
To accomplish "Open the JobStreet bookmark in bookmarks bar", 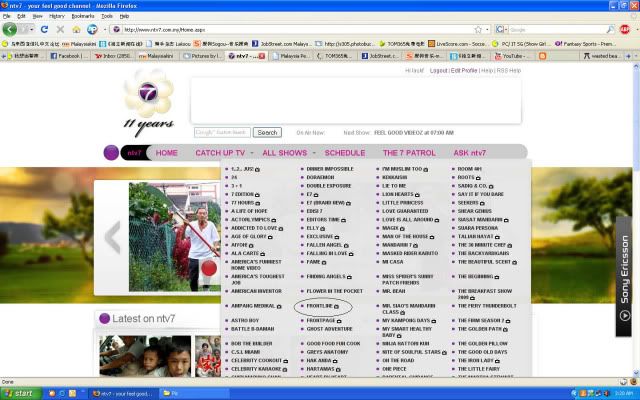I will click(x=282, y=44).
